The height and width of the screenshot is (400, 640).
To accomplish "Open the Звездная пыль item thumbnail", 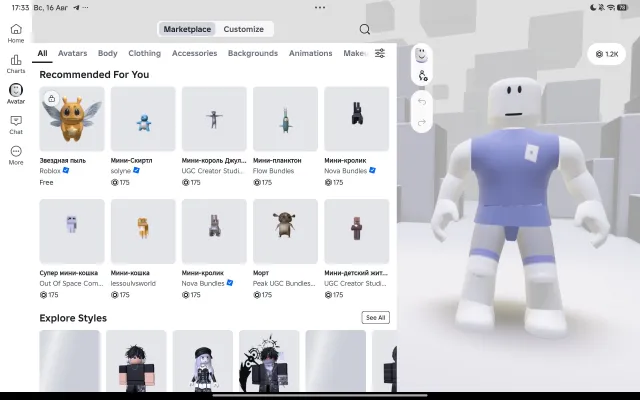I will (72, 119).
